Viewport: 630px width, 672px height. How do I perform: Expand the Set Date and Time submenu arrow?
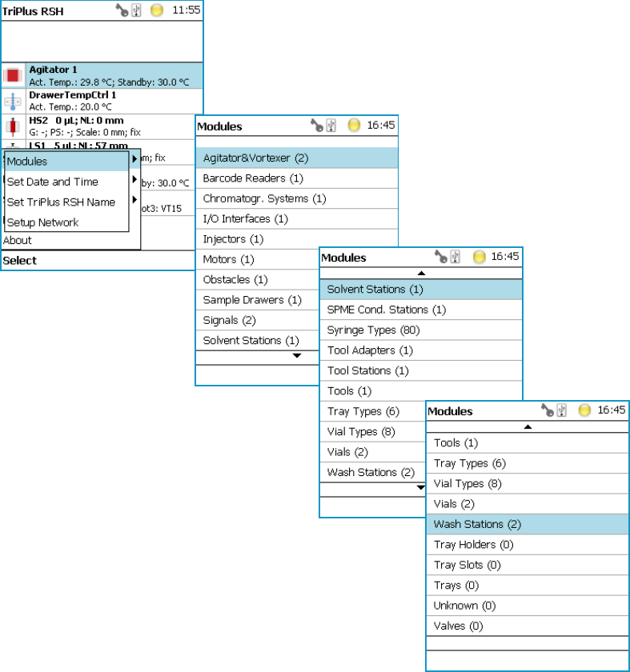coord(134,179)
